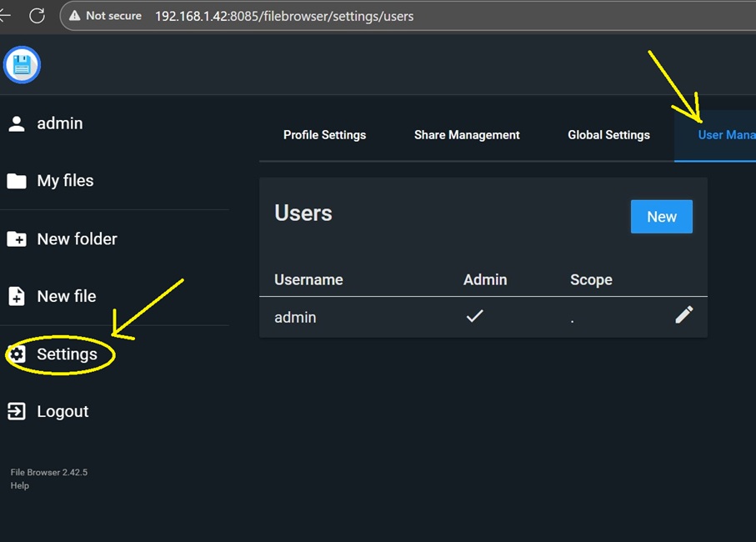Click the New file document icon
The width and height of the screenshot is (756, 542).
(17, 296)
